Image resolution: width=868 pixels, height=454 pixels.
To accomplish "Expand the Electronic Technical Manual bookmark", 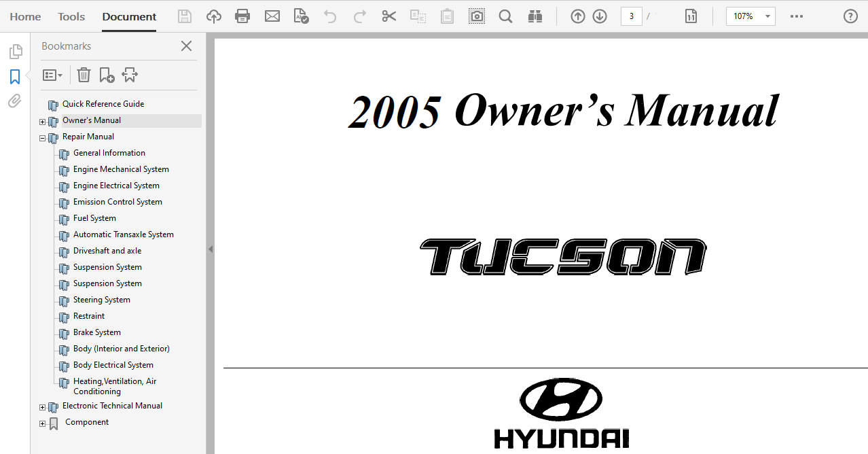I will [41, 406].
